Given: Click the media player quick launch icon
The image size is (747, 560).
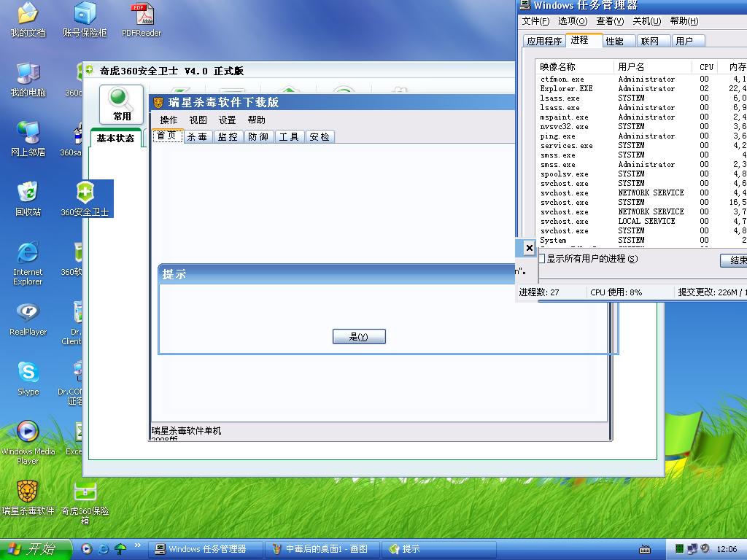Looking at the screenshot, I should pyautogui.click(x=86, y=549).
